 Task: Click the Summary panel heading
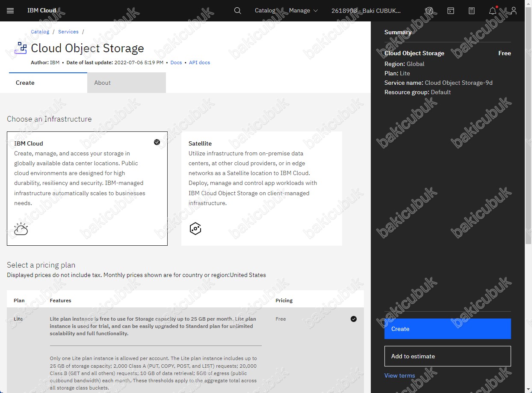398,32
